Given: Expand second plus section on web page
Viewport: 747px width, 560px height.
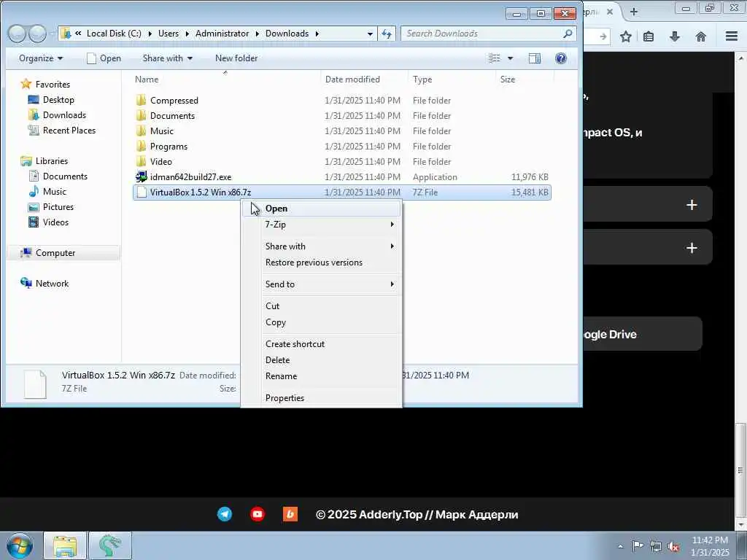Looking at the screenshot, I should pyautogui.click(x=692, y=248).
